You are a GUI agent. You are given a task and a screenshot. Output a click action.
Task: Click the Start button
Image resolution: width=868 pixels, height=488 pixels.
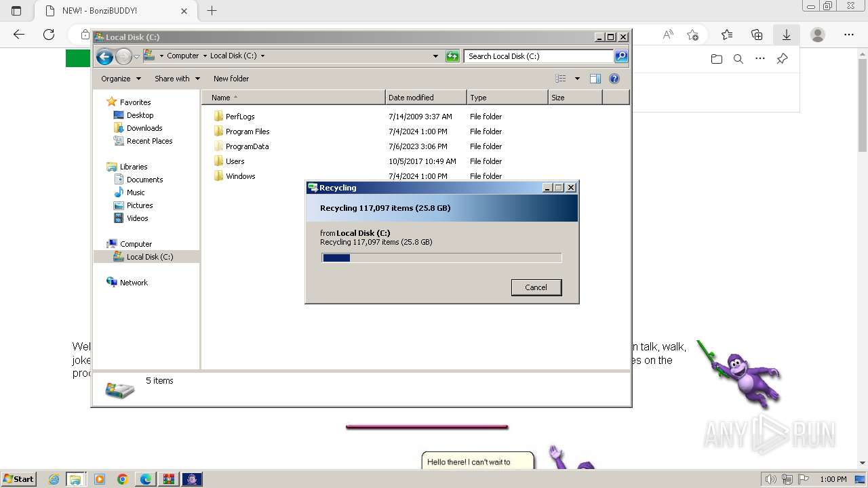[x=19, y=479]
